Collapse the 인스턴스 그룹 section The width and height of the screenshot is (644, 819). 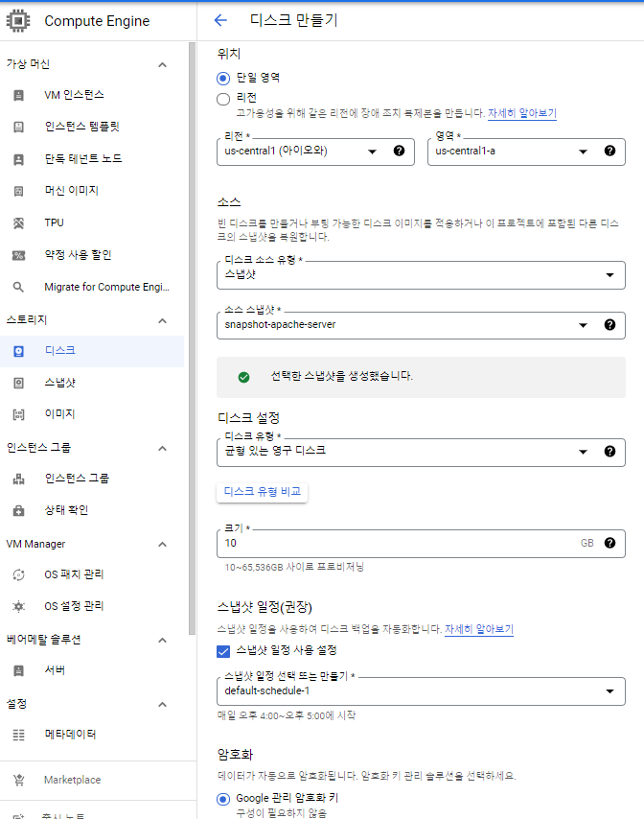pyautogui.click(x=162, y=449)
